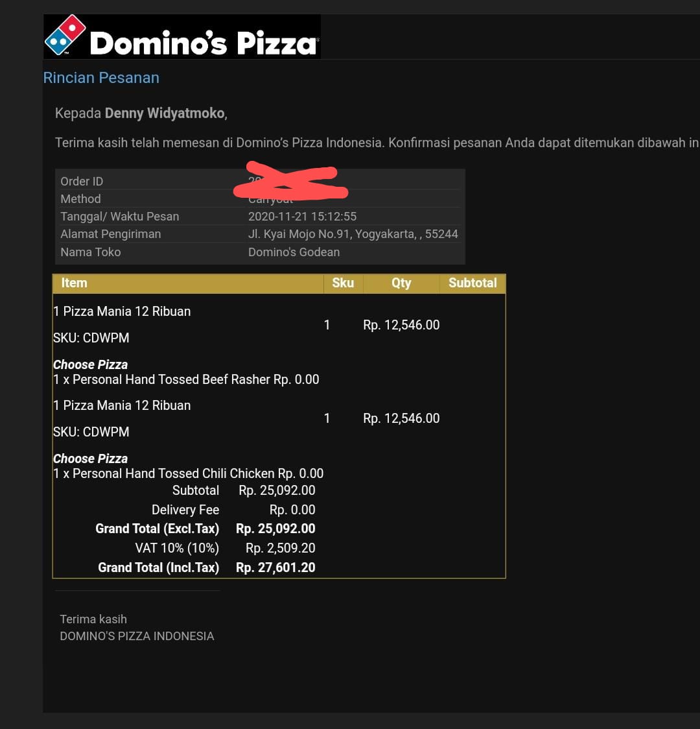Viewport: 700px width, 729px height.
Task: Click the 'Sku' column header
Action: tap(344, 283)
